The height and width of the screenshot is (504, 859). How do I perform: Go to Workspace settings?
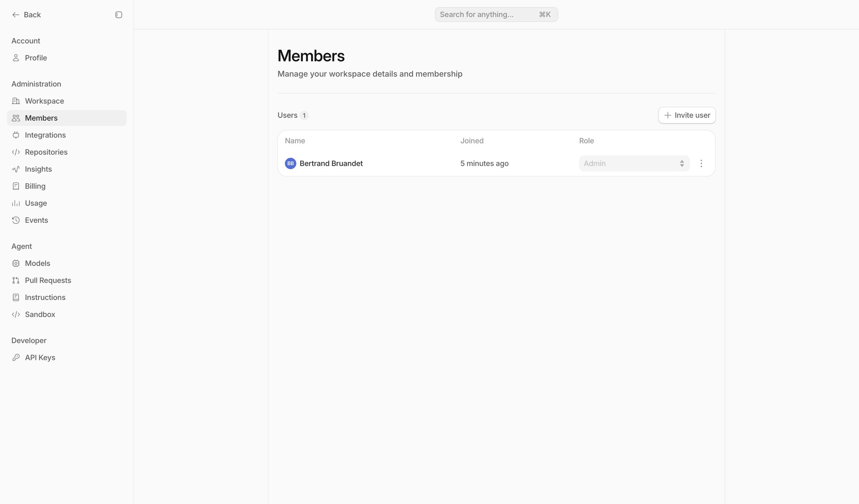click(67, 101)
